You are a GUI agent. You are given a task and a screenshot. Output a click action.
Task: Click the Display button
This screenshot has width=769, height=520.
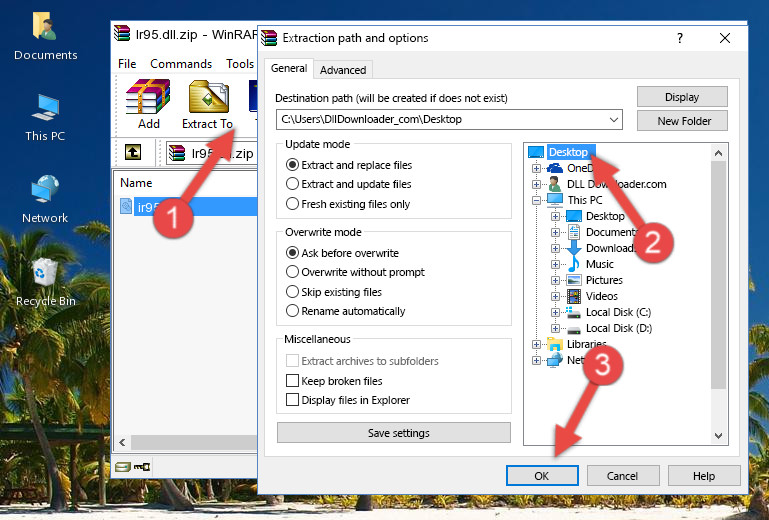click(x=682, y=97)
